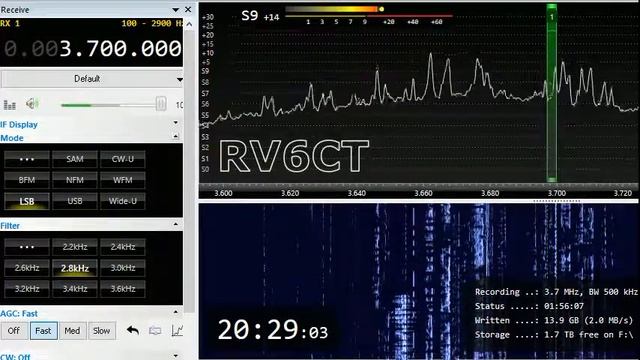Image resolution: width=640 pixels, height=360 pixels.
Task: Click the graph chart icon in AGC row
Action: click(177, 331)
